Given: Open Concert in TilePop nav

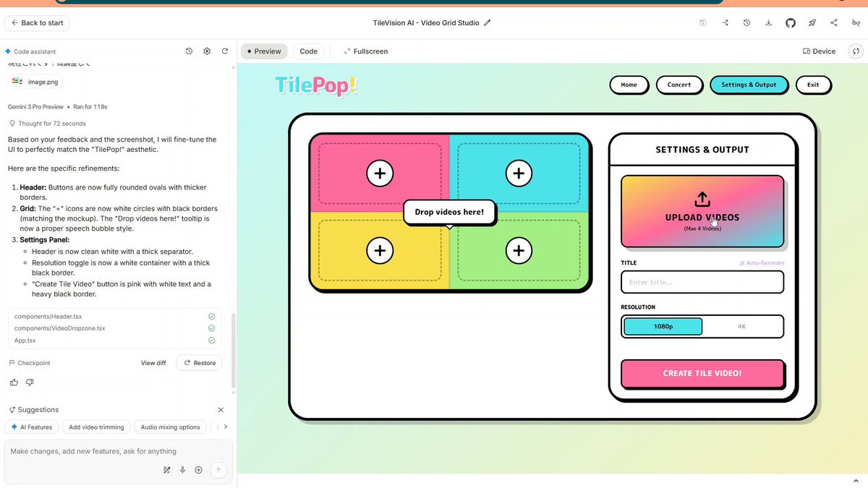Looking at the screenshot, I should (x=679, y=85).
